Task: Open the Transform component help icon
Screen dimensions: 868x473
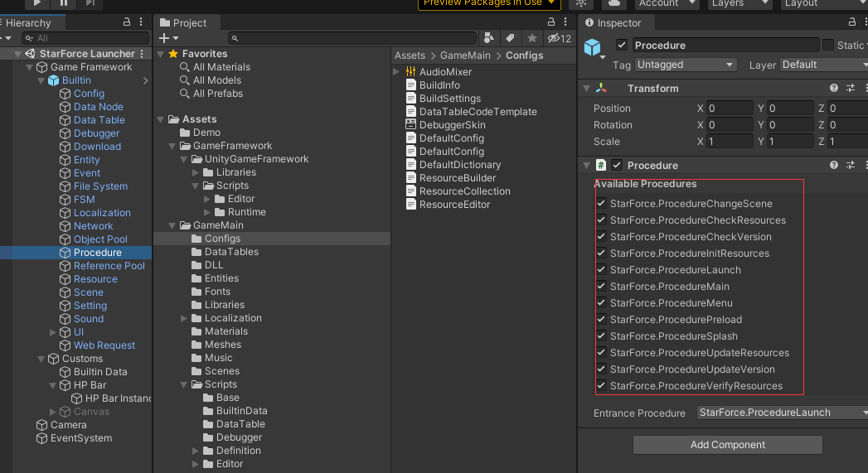Action: pos(834,88)
